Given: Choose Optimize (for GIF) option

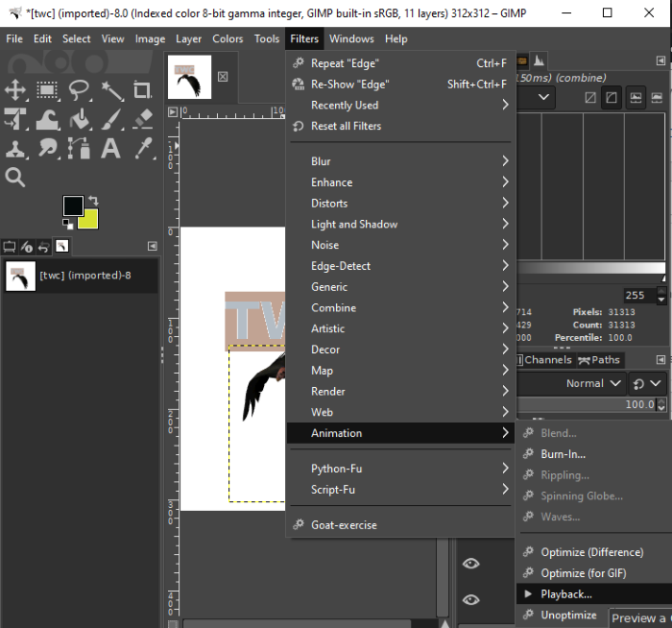Looking at the screenshot, I should click(x=583, y=573).
